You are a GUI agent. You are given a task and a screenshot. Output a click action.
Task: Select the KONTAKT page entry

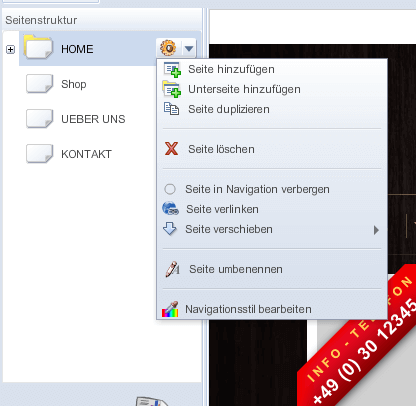point(86,154)
